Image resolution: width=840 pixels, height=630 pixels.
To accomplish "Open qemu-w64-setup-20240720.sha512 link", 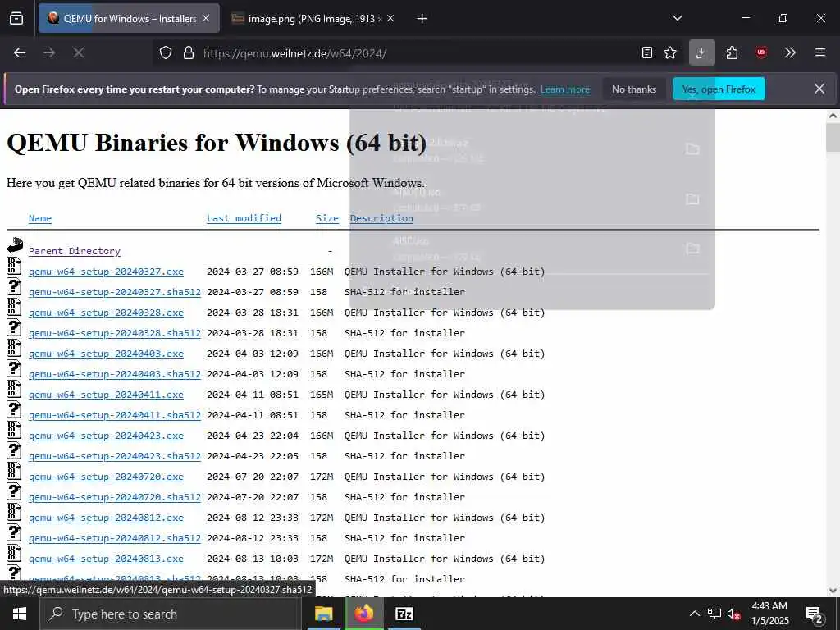I will click(x=115, y=498).
